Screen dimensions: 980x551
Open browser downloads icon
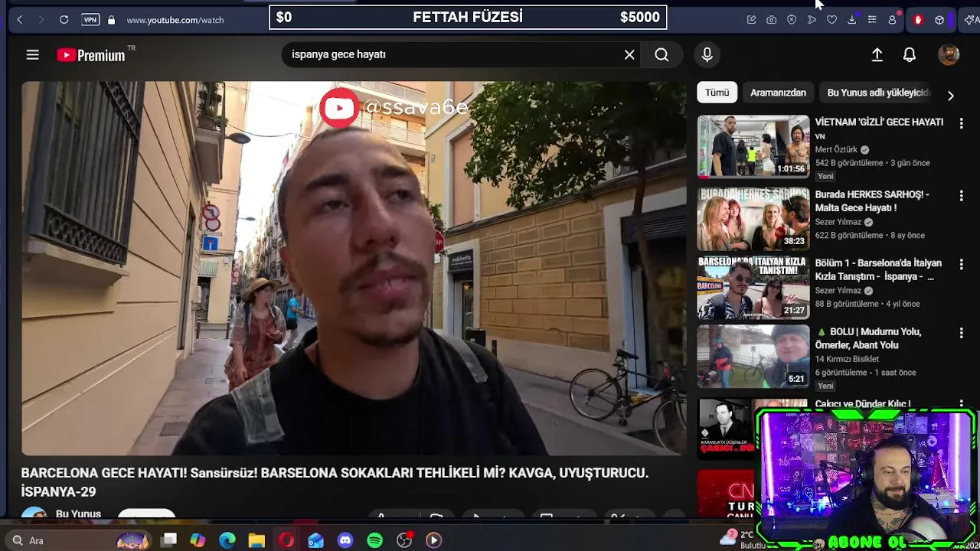(x=851, y=20)
